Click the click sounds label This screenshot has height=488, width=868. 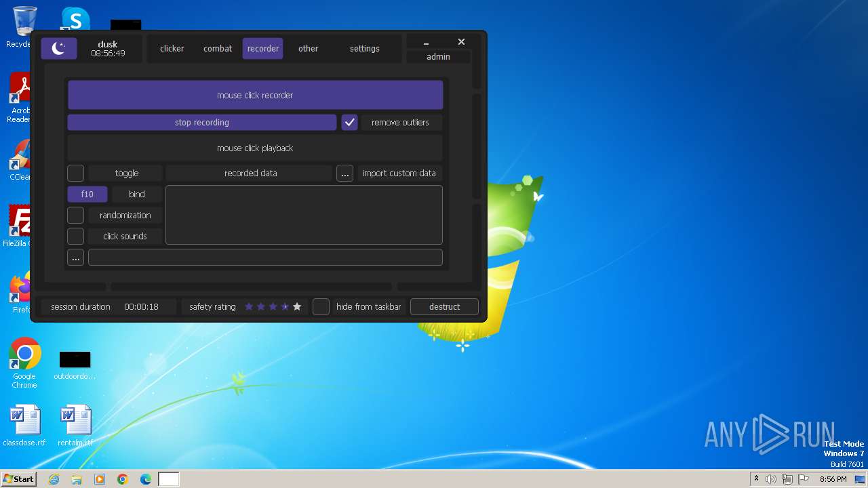click(x=125, y=237)
